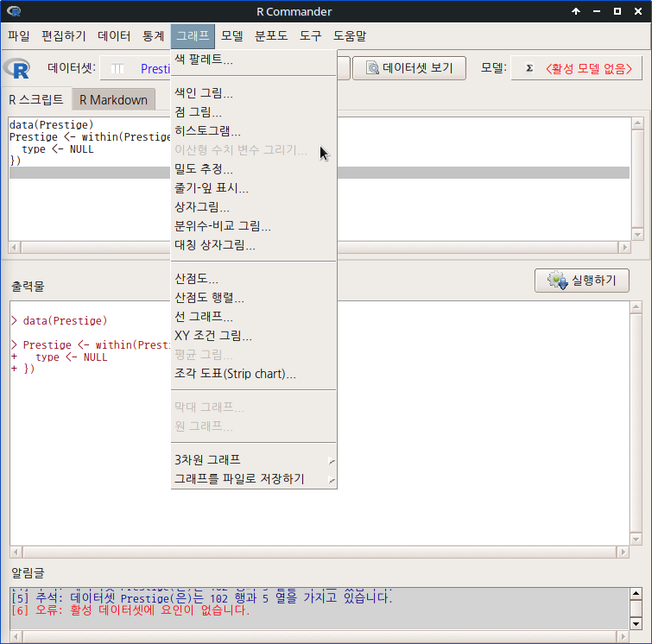Click messages pane scrollbar down arrow

(x=636, y=623)
